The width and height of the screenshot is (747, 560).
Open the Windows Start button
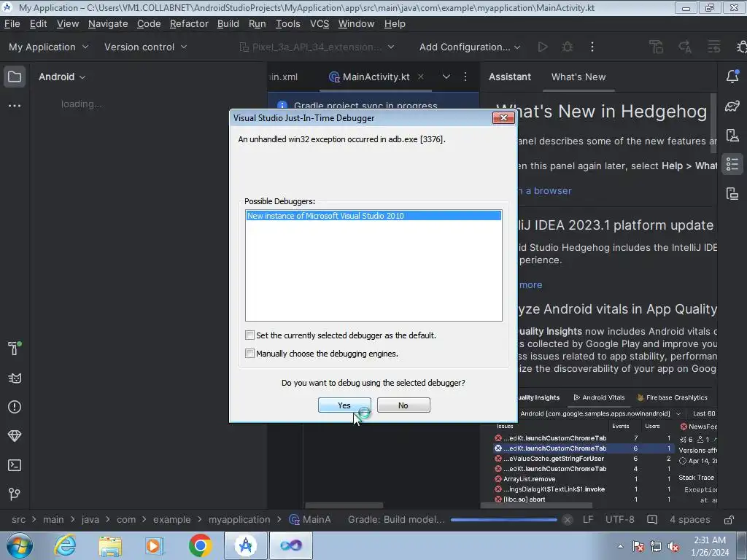point(19,545)
